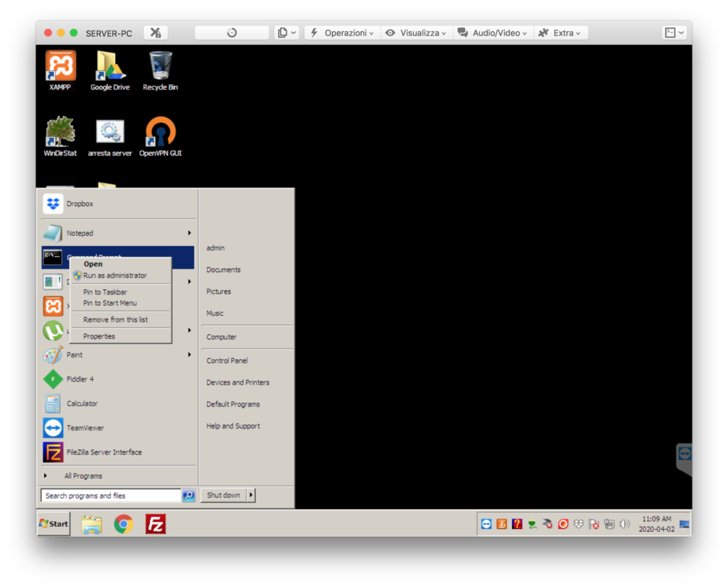
Task: Choose Pin to Start Menu
Action: pos(121,304)
